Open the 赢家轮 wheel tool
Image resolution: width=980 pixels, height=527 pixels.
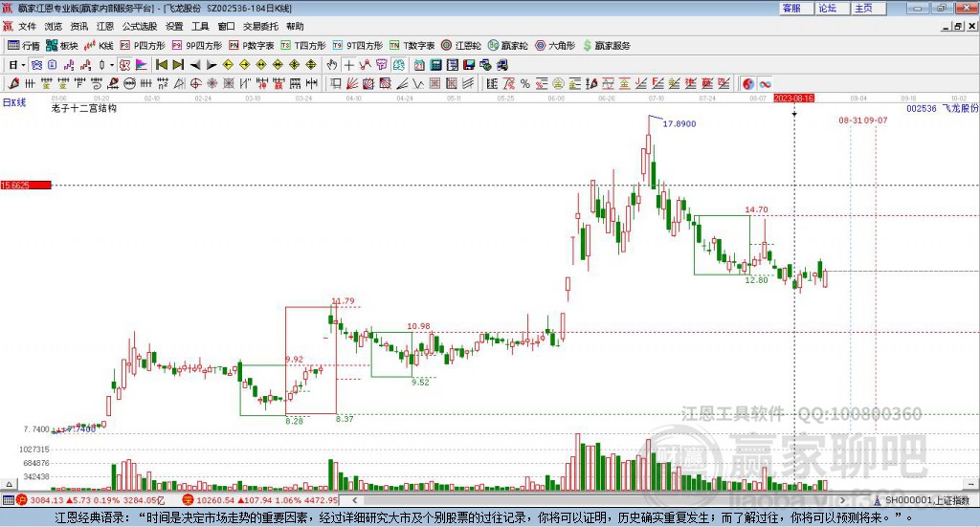[x=507, y=46]
